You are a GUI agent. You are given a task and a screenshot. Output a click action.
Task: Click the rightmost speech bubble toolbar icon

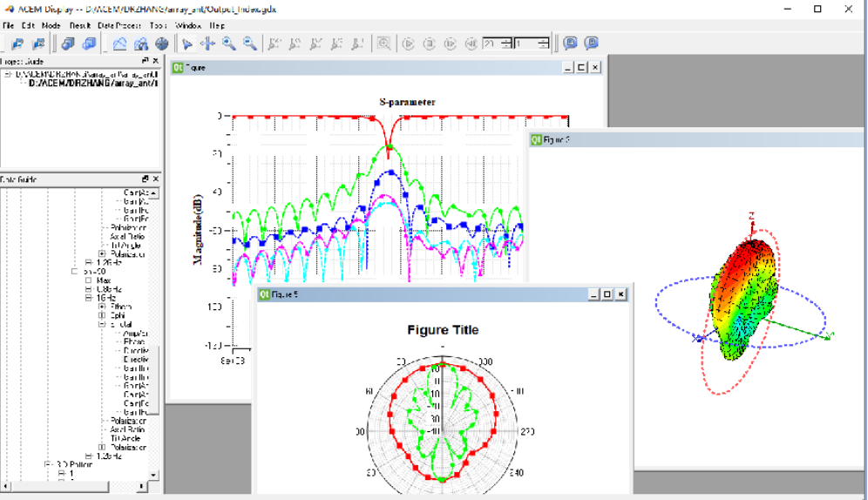point(591,44)
